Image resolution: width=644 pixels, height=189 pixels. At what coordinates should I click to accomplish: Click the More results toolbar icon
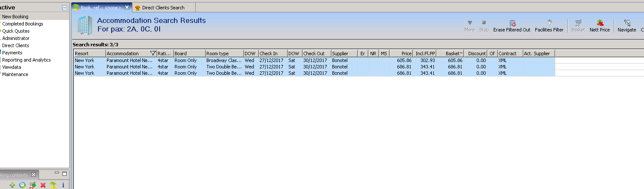470,23
